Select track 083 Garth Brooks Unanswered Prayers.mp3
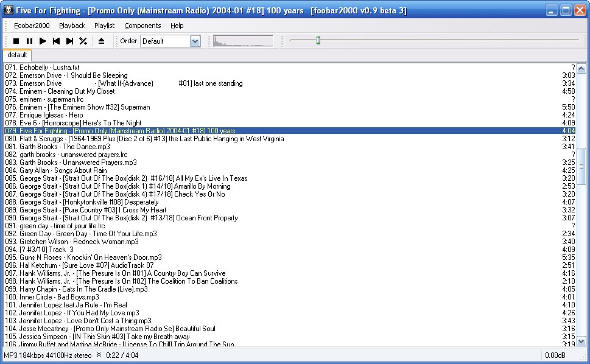This screenshot has width=590, height=364. (x=289, y=163)
